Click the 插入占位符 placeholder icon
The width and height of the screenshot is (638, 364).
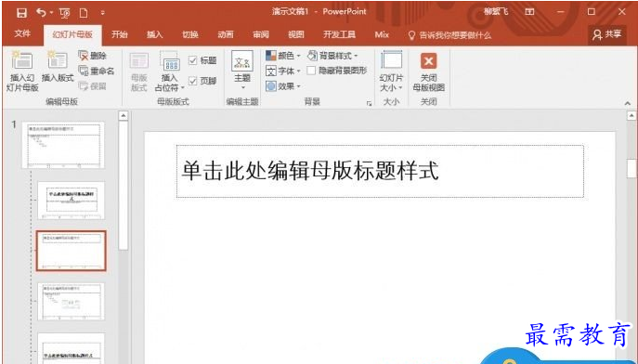point(170,61)
